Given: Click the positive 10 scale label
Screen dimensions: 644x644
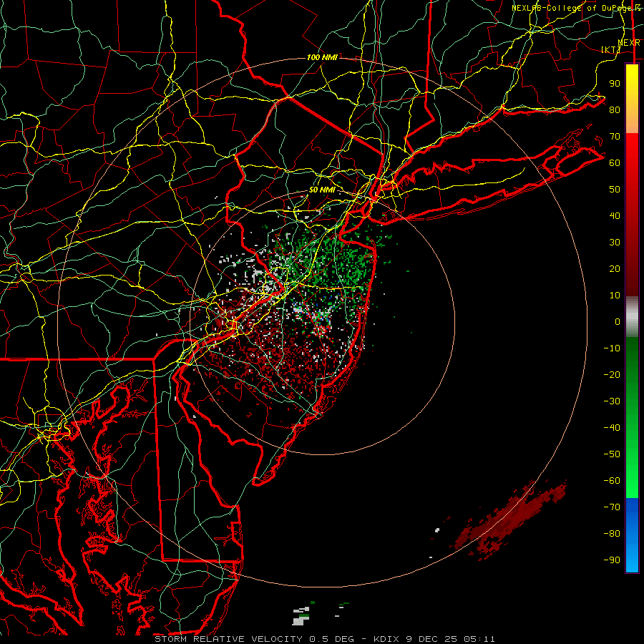Looking at the screenshot, I should [615, 296].
